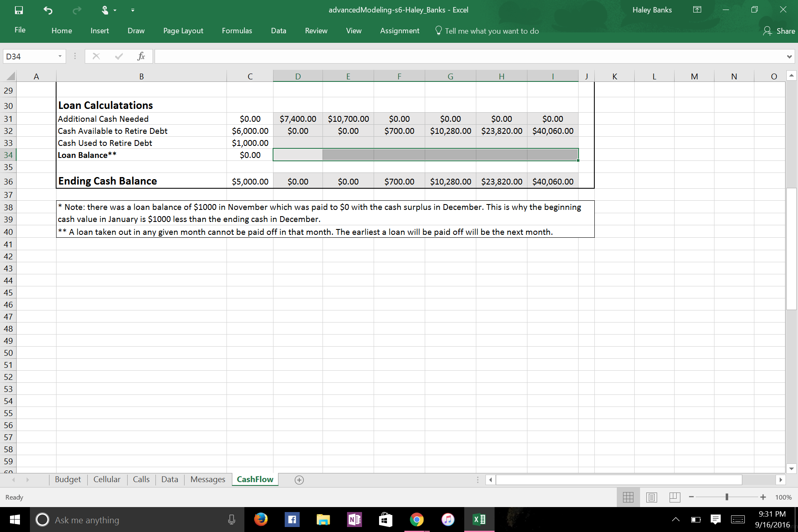Viewport: 798px width, 532px height.
Task: Click the Haley Banks account name
Action: tap(652, 10)
